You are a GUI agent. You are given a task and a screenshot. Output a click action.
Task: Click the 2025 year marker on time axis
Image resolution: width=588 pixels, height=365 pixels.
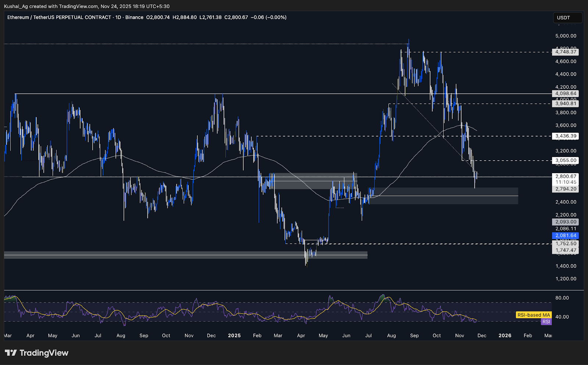(234, 336)
